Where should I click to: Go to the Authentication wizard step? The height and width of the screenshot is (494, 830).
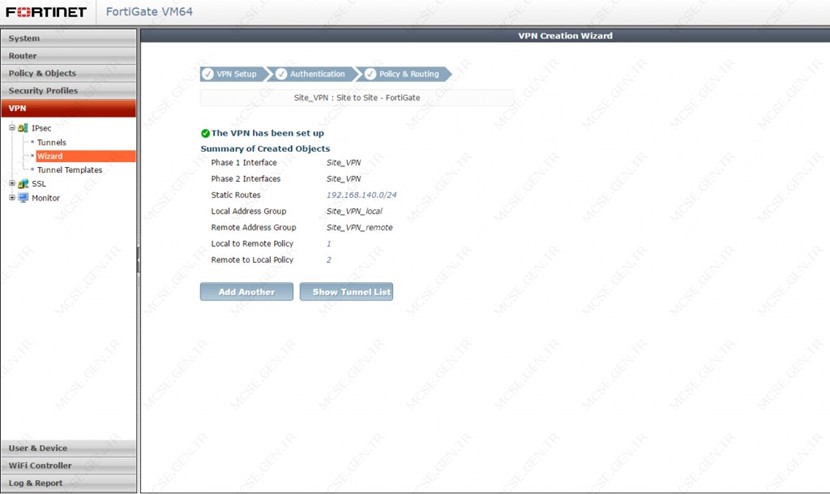pos(315,74)
